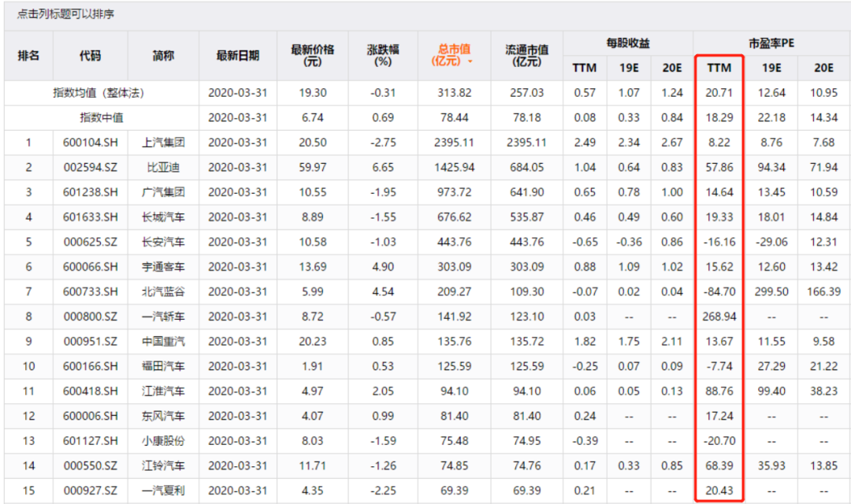Open stock name 中国重汽
The width and height of the screenshot is (851, 504).
[x=163, y=342]
